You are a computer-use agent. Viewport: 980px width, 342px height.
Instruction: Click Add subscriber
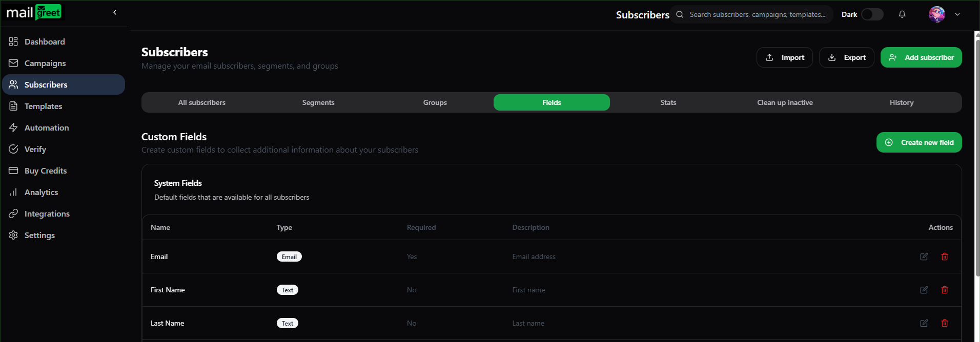921,57
